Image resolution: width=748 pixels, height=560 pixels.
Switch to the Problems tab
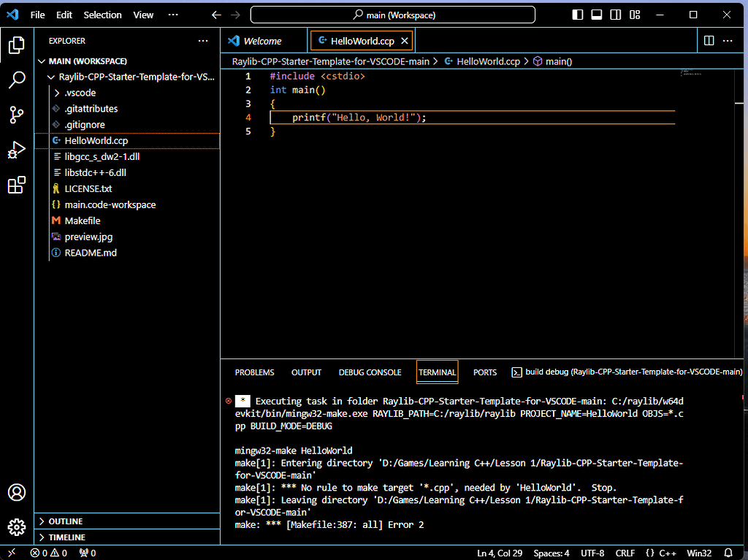pos(254,372)
